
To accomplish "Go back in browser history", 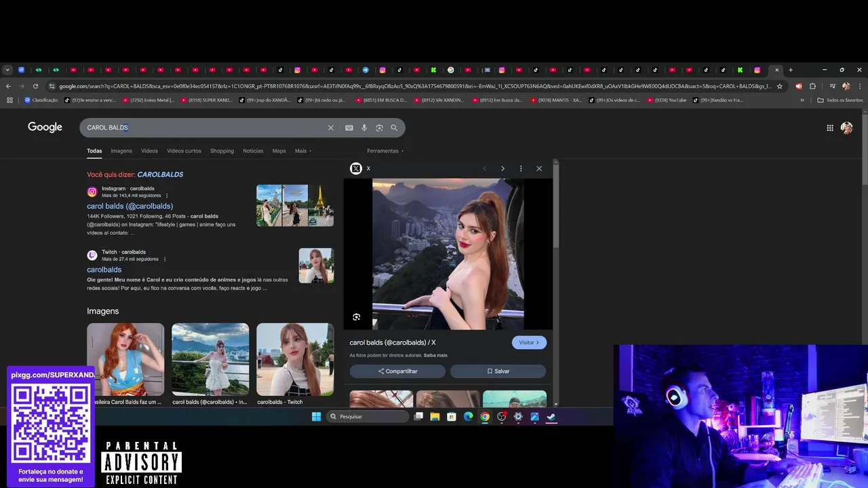I will point(8,86).
